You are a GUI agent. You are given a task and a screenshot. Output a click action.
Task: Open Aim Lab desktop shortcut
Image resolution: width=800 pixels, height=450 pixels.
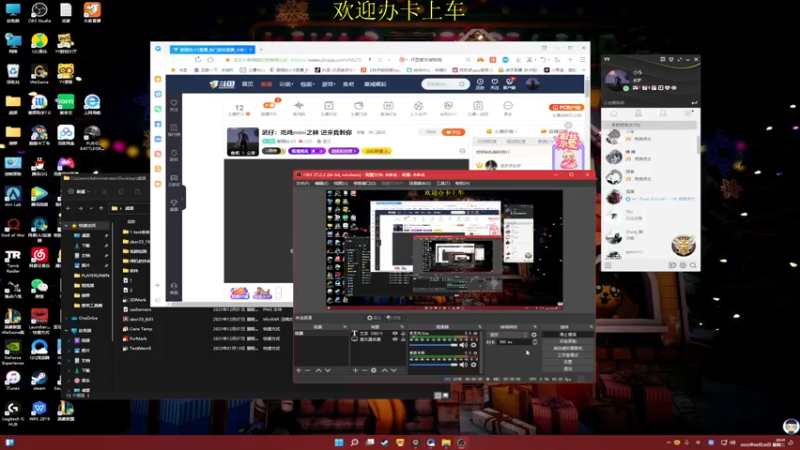pyautogui.click(x=13, y=196)
